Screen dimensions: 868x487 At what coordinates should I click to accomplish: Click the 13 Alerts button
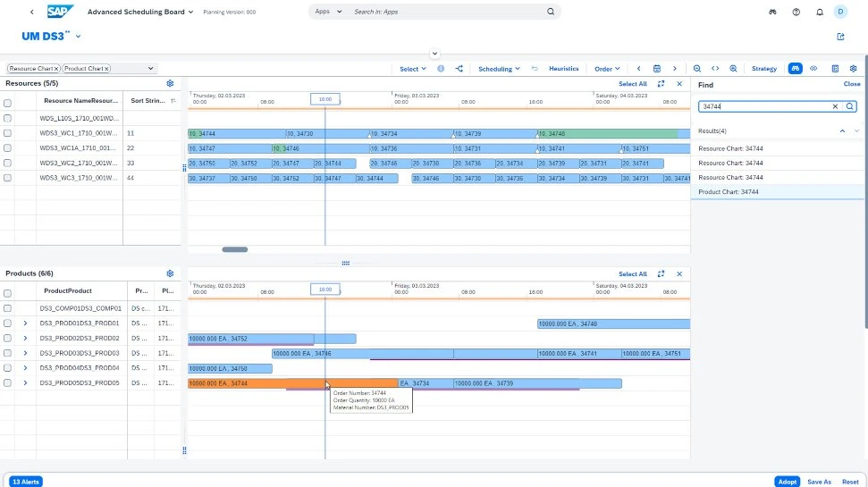27,482
